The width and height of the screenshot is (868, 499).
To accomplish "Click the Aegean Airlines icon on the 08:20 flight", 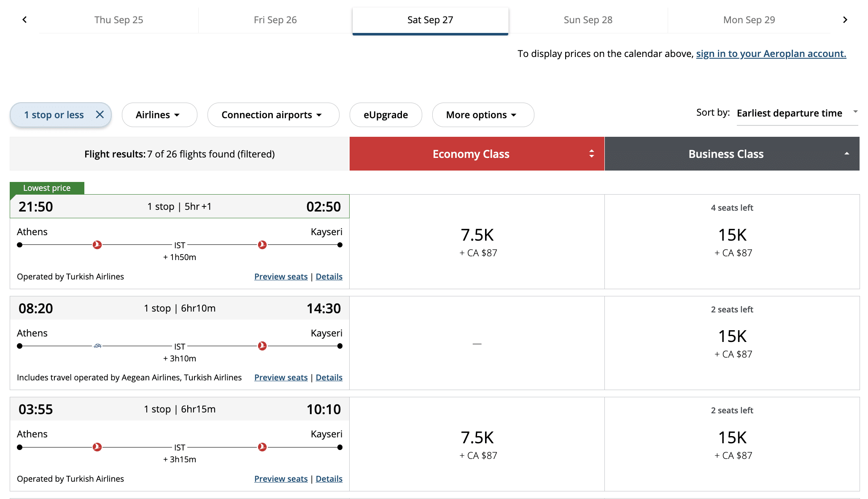I will (97, 346).
